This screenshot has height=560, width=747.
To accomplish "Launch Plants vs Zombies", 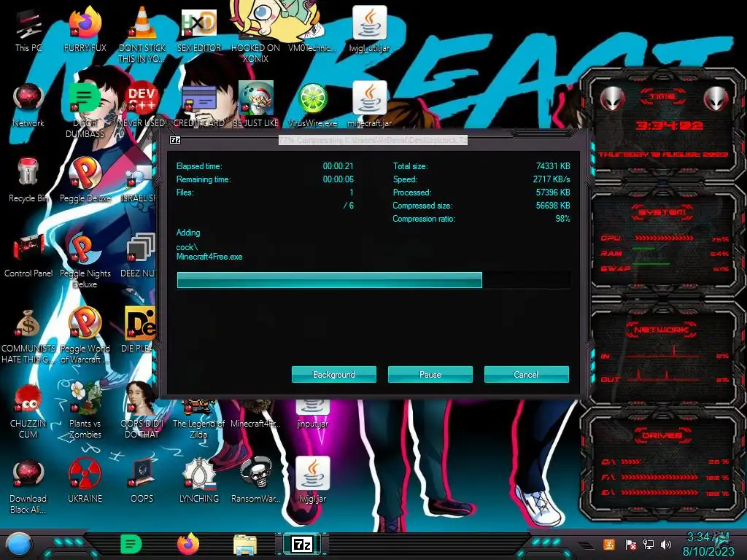I will [85, 411].
